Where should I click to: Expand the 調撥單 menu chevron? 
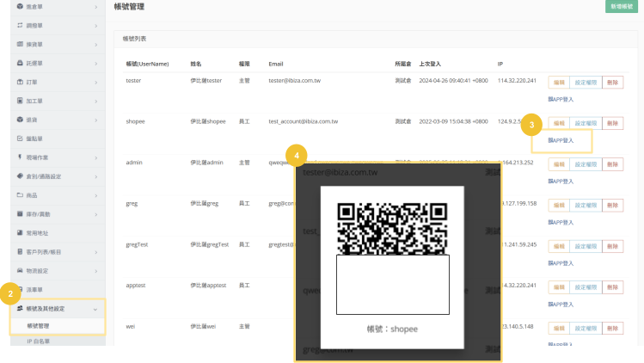coord(95,26)
